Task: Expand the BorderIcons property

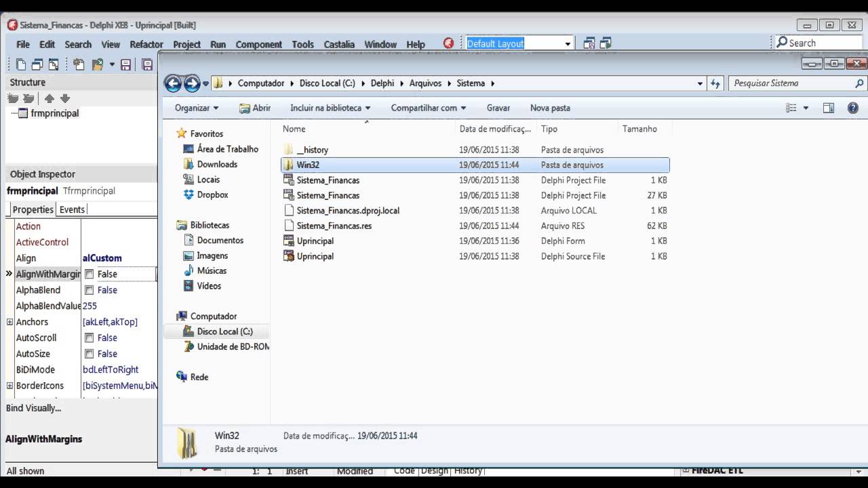Action: pyautogui.click(x=9, y=386)
